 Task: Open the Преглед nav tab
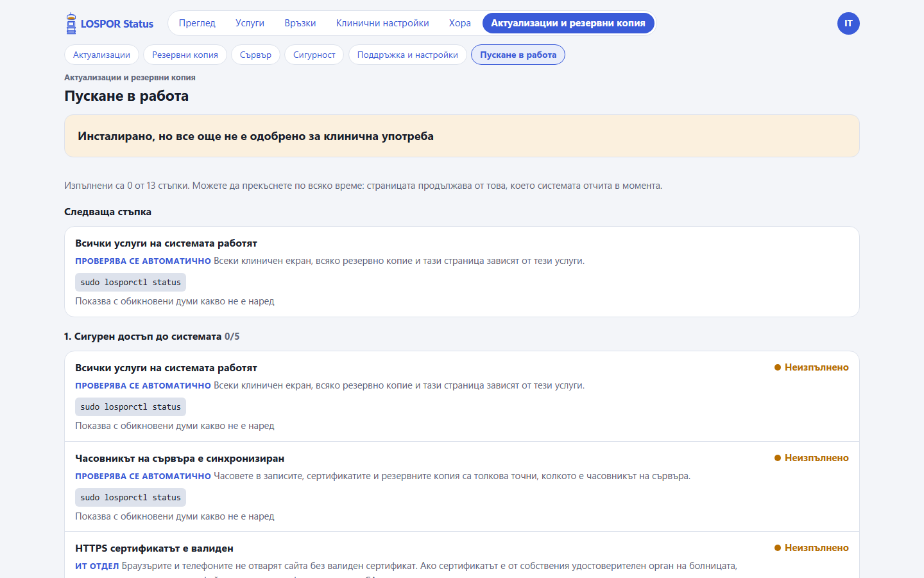[x=197, y=23]
